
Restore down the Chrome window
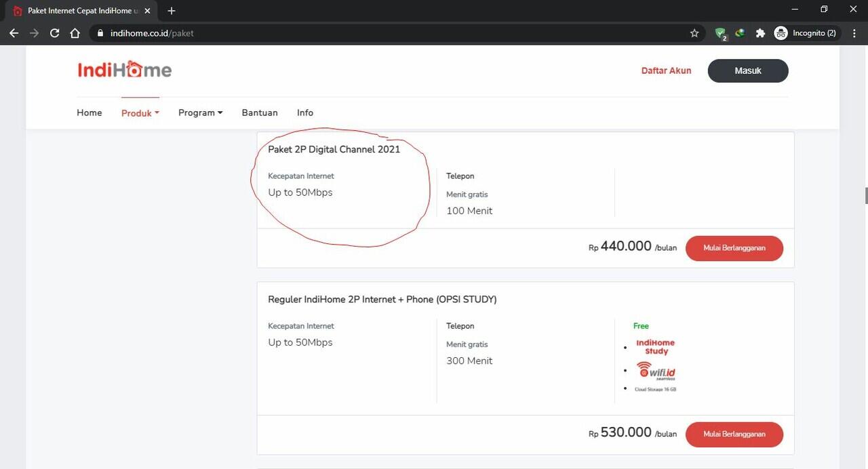tap(824, 9)
